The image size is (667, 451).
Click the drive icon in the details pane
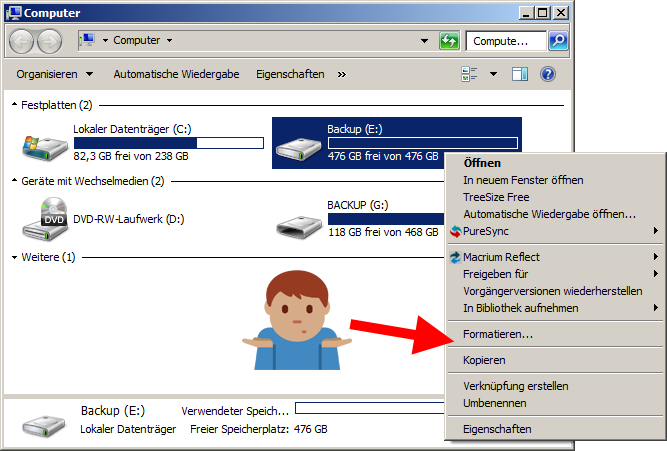44,426
